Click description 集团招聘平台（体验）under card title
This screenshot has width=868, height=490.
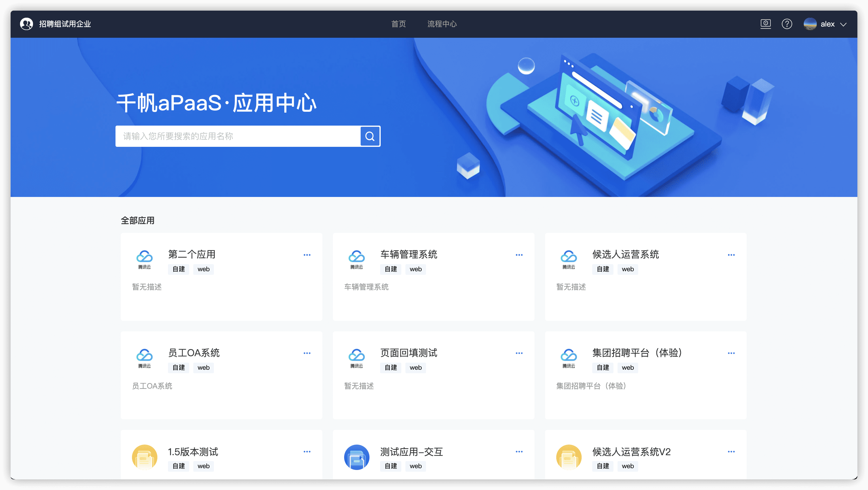tap(591, 386)
